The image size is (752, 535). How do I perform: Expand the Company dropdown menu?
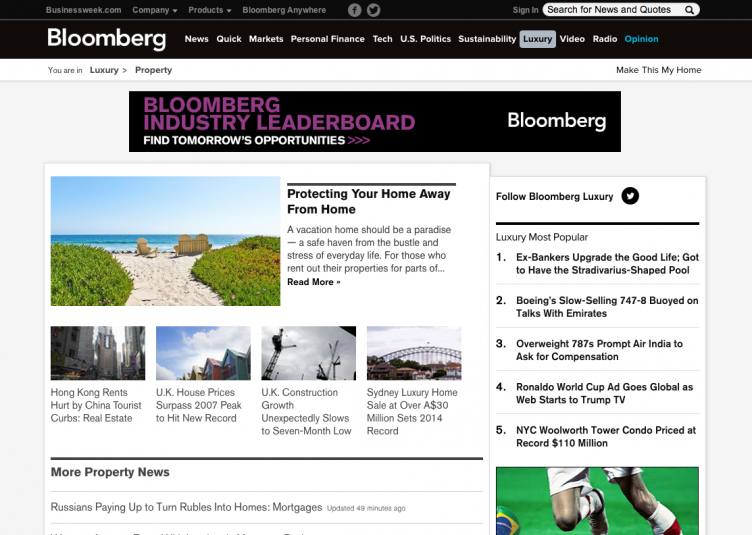(x=154, y=10)
